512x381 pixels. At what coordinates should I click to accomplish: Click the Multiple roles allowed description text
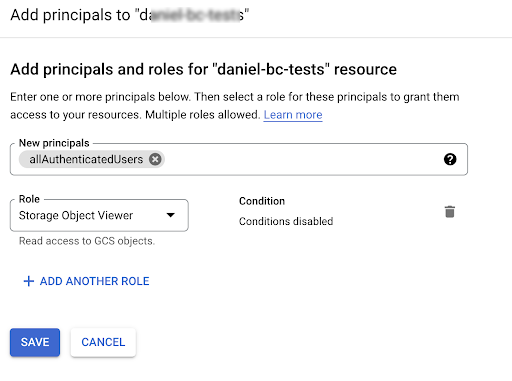(203, 115)
